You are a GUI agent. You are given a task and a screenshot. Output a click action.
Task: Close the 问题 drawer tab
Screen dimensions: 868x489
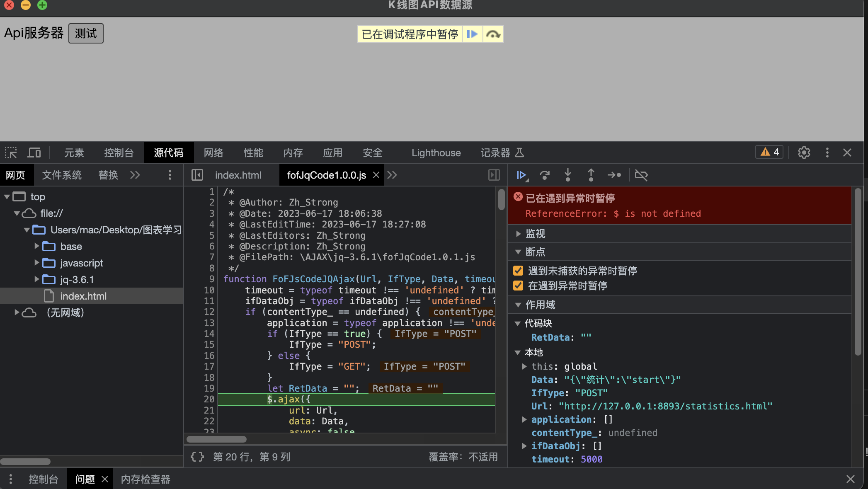tap(105, 479)
